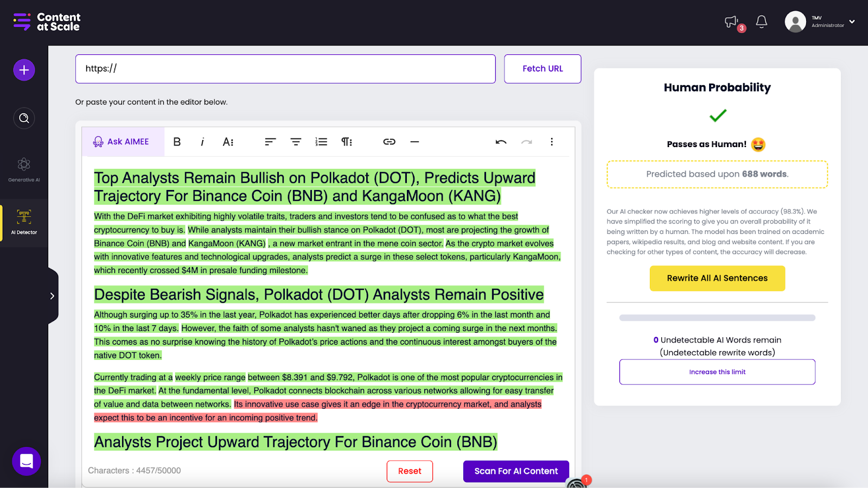Open the notifications bell

coord(762,22)
